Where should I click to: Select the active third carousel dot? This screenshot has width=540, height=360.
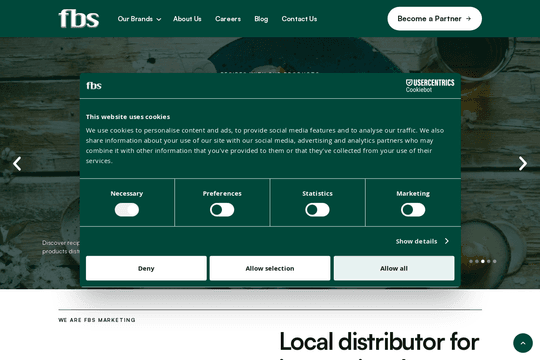click(x=482, y=261)
